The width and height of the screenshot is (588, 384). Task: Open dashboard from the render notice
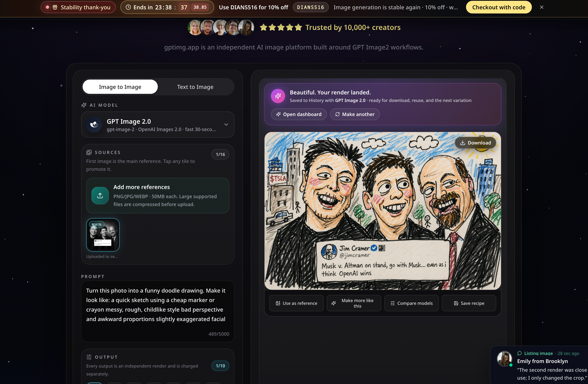click(299, 114)
